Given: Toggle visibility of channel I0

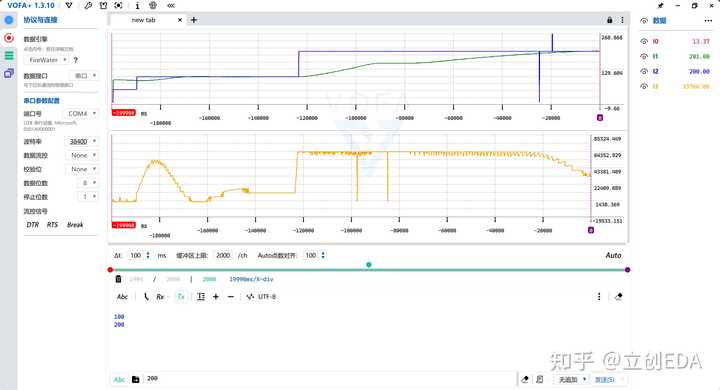Looking at the screenshot, I should click(644, 41).
